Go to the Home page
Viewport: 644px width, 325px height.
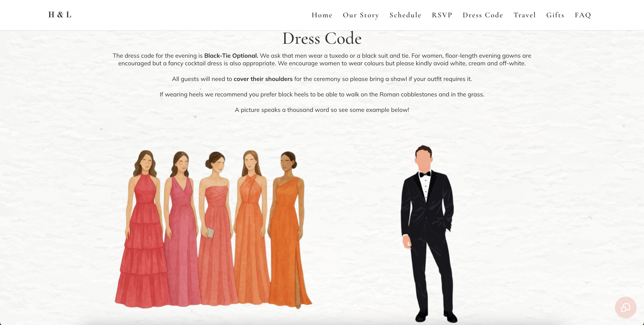coord(322,15)
